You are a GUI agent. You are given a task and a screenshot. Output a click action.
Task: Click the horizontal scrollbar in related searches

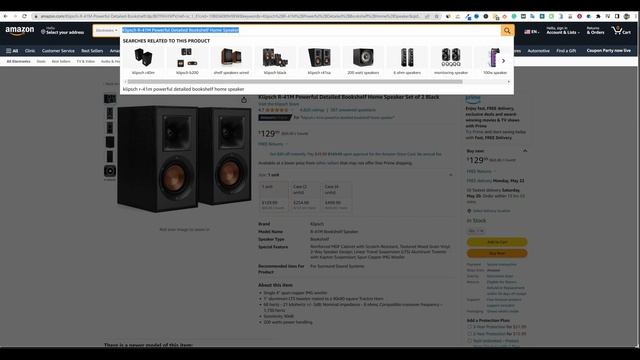[x=295, y=82]
